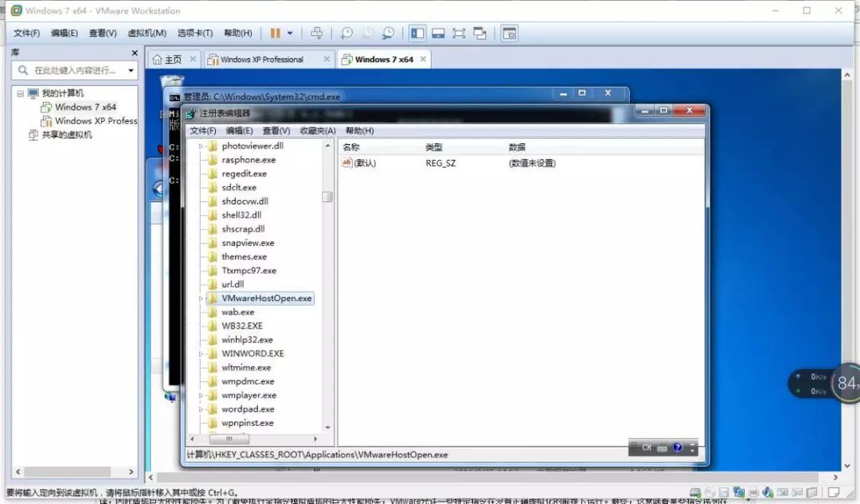Select the regedit.exe registry key

[244, 174]
